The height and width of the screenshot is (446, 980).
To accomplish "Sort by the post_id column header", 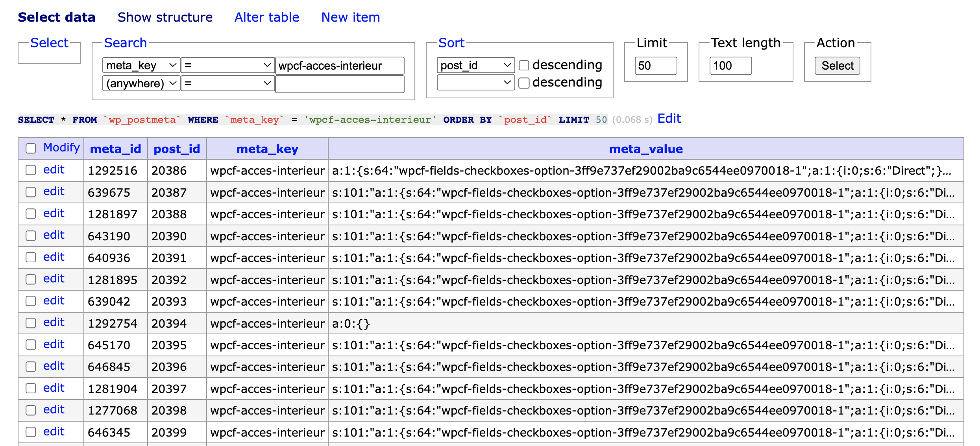I will 177,149.
